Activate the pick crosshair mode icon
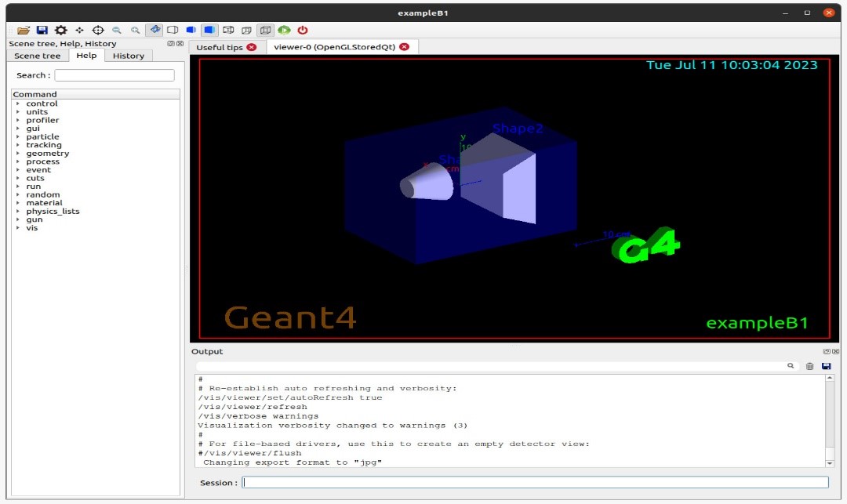Viewport: 847px width, 504px height. pos(98,31)
